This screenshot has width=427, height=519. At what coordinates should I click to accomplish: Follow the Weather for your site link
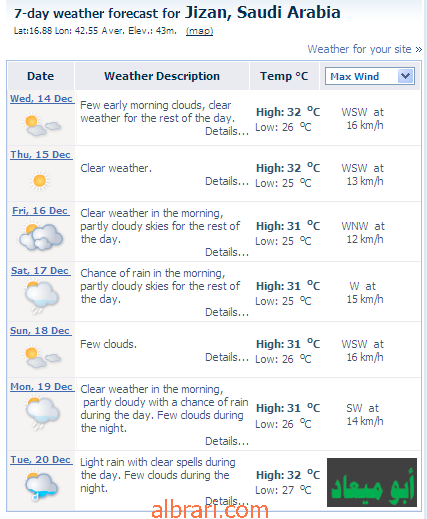[x=365, y=49]
